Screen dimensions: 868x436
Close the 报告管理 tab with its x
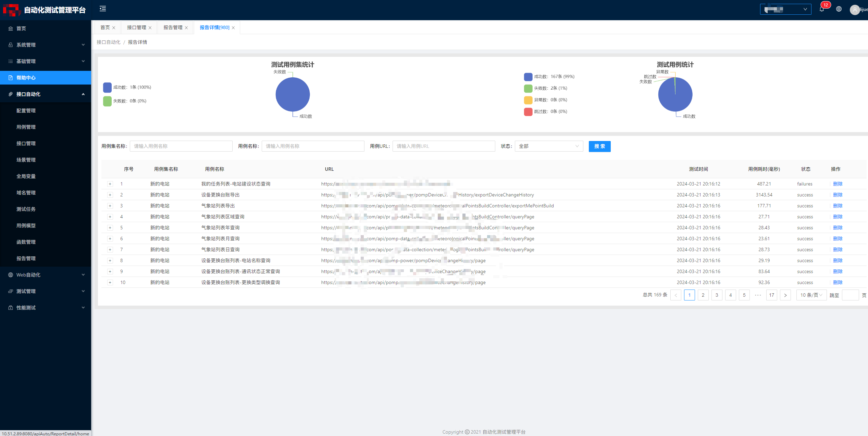tap(186, 28)
